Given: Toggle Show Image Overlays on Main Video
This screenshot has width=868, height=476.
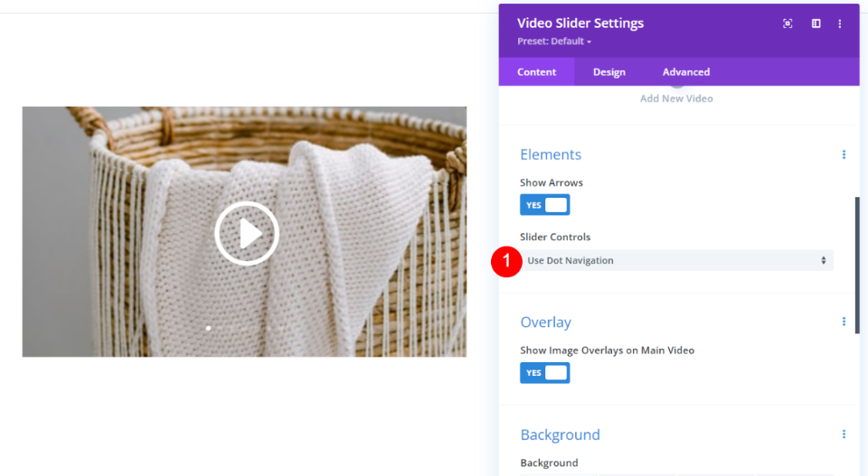Looking at the screenshot, I should pos(544,373).
